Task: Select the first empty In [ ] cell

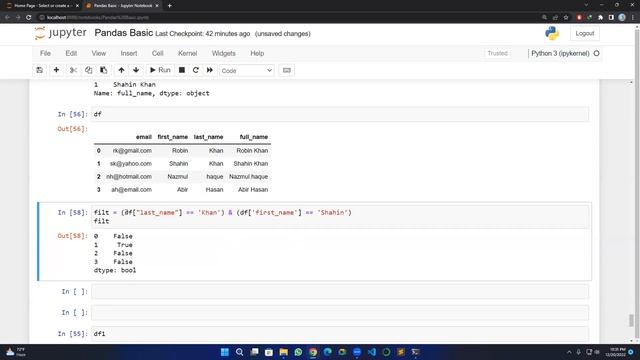Action: click(x=340, y=291)
